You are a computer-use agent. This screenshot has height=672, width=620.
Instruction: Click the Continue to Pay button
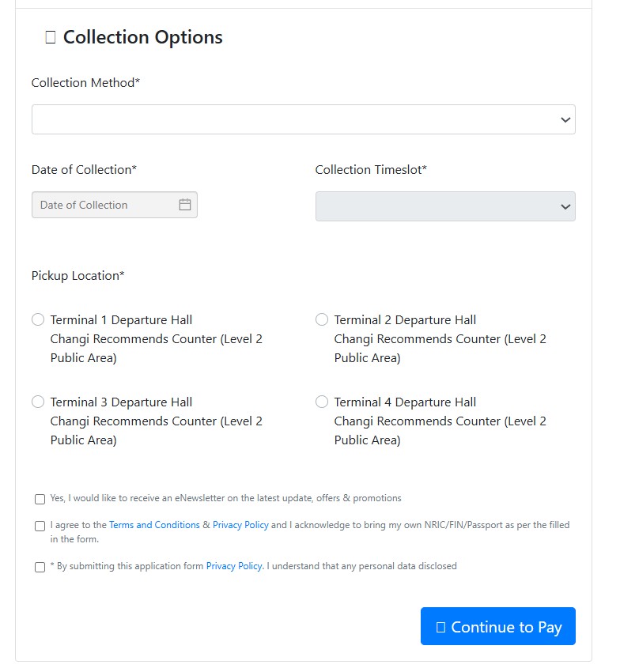point(497,626)
